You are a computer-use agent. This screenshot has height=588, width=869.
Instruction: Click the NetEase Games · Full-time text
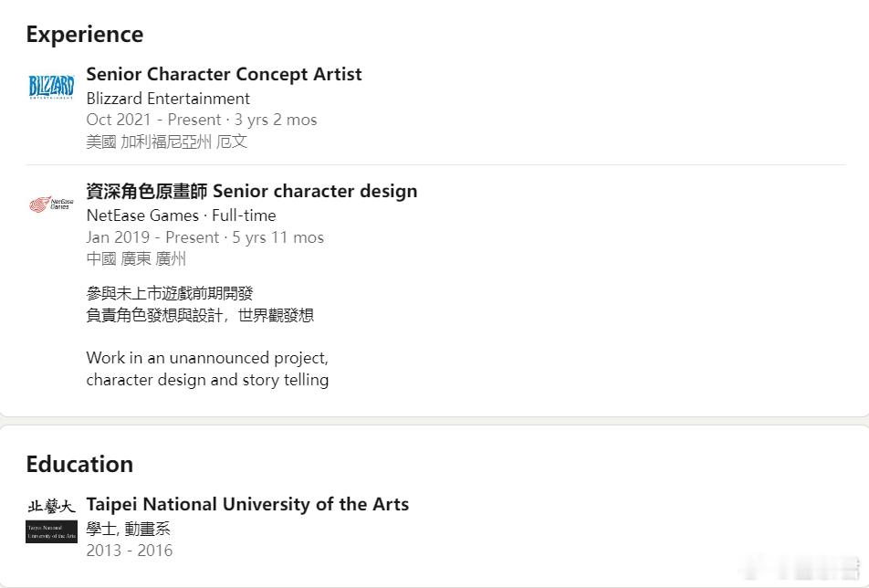click(x=182, y=215)
